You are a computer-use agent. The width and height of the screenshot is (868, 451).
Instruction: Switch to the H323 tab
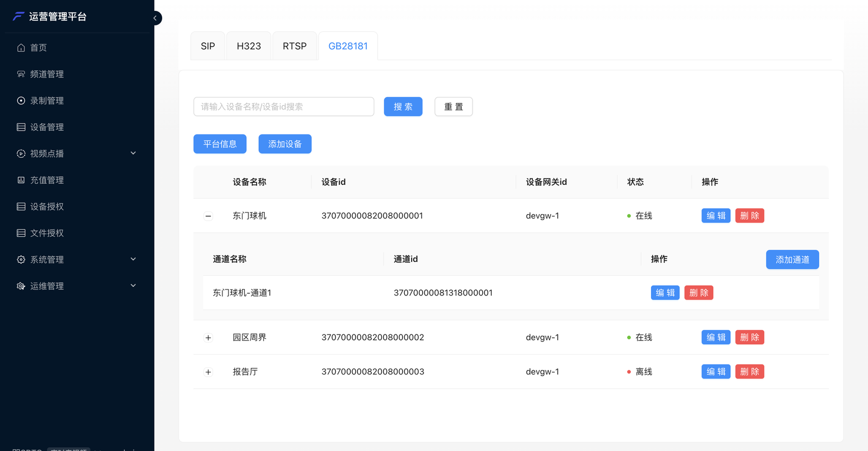[249, 46]
